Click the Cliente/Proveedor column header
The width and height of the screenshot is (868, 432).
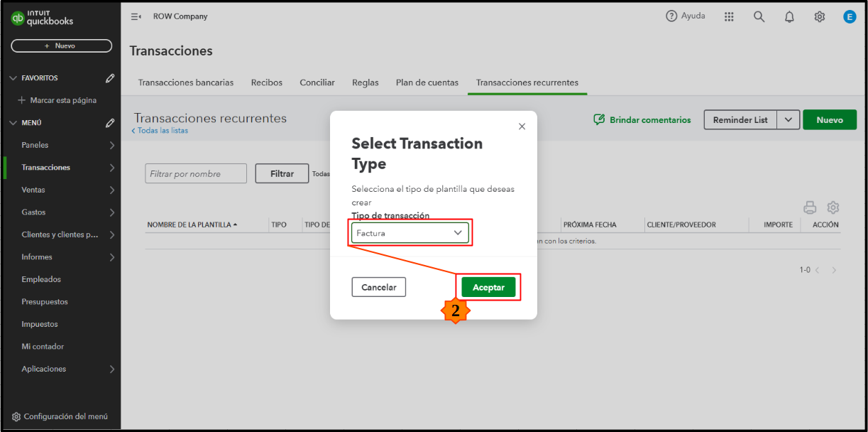681,225
